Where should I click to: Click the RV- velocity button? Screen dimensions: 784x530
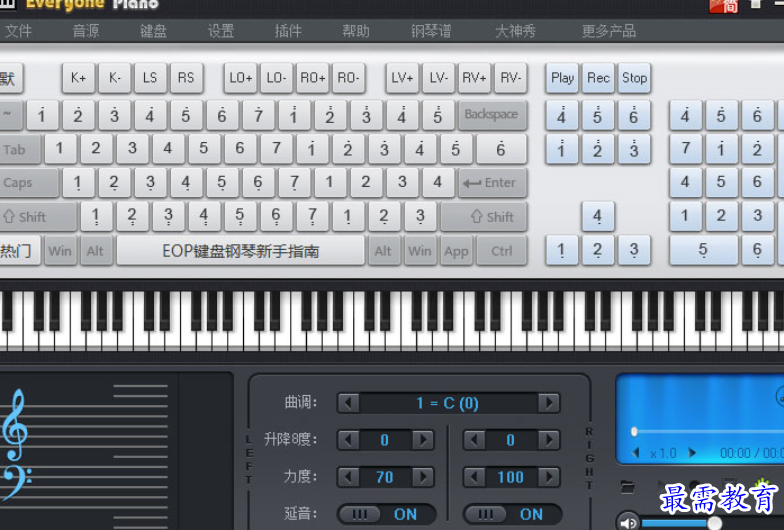point(510,78)
